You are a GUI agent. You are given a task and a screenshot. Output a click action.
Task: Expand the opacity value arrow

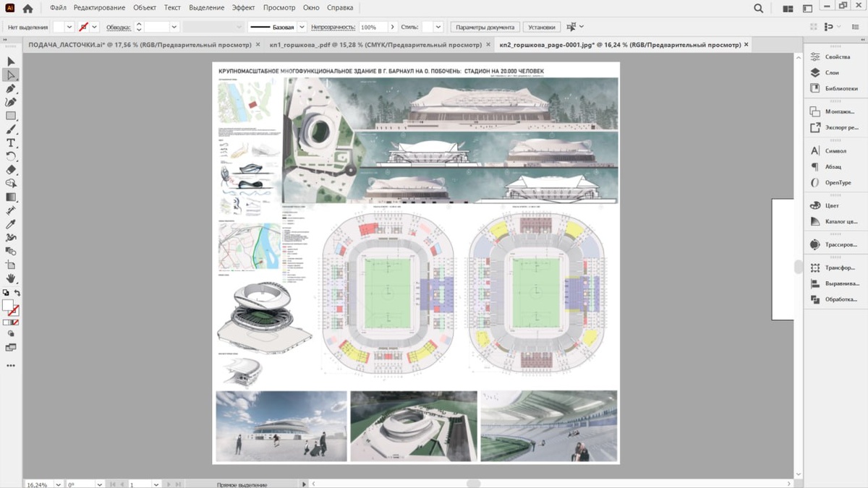(393, 27)
